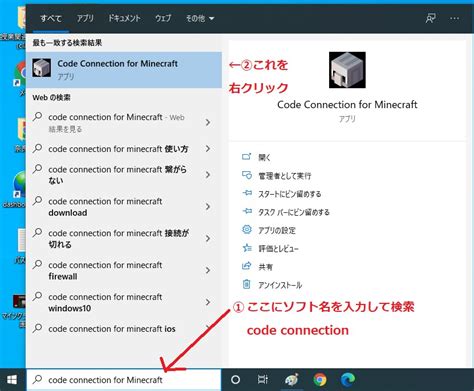Click the trash icon for アンインストール
Image resolution: width=474 pixels, height=391 pixels.
click(x=246, y=284)
